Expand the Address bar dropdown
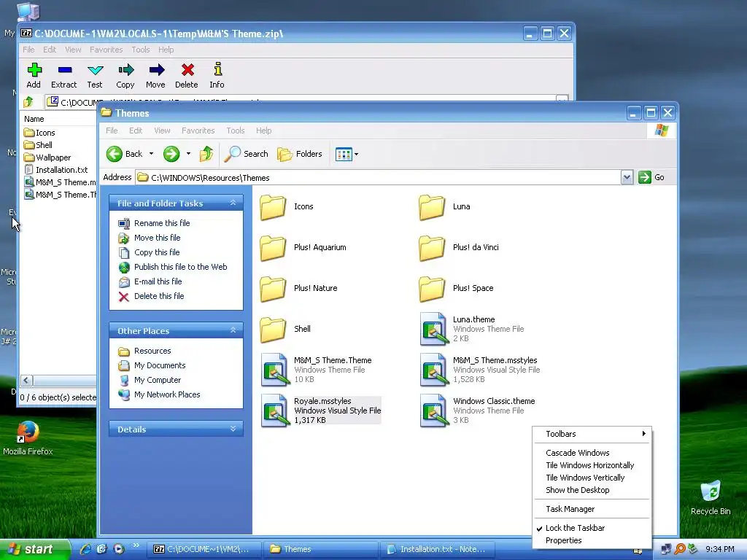The image size is (747, 560). (627, 178)
